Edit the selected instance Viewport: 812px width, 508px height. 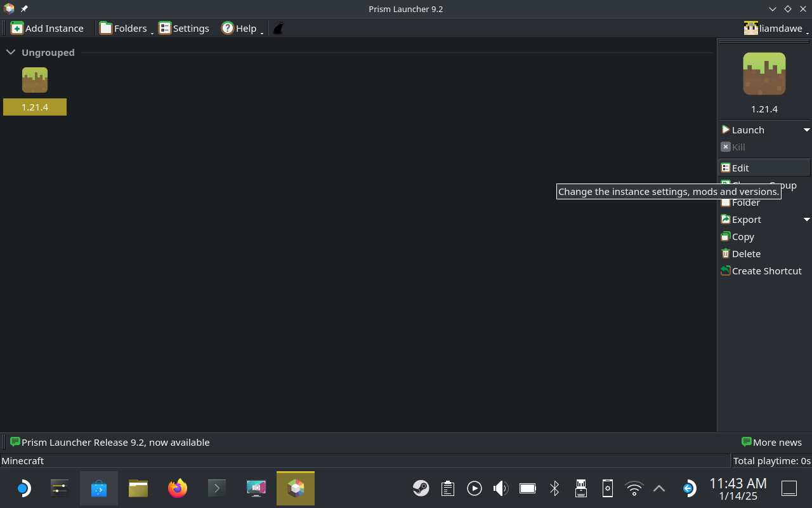coord(740,168)
